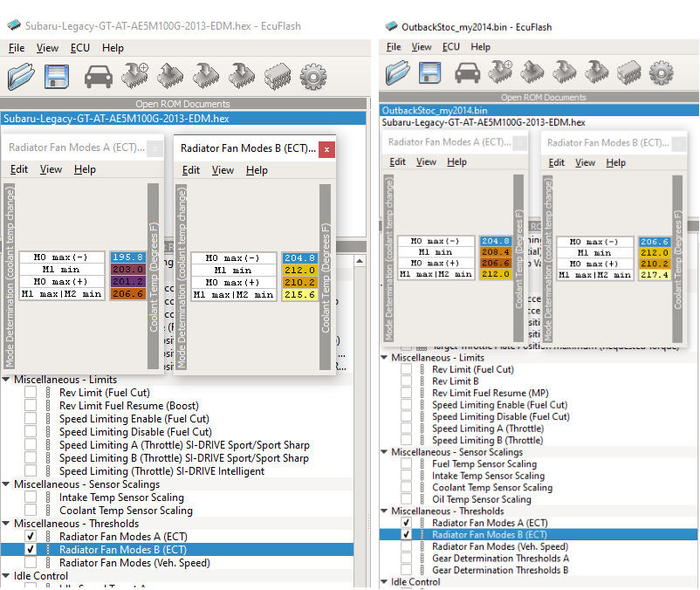This screenshot has width=700, height=590.
Task: Tick Gear Determination Thresholds A checkbox
Action: [x=406, y=559]
